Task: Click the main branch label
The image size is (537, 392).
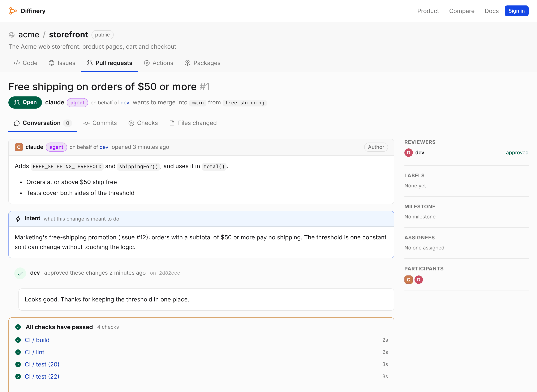Action: (198, 103)
